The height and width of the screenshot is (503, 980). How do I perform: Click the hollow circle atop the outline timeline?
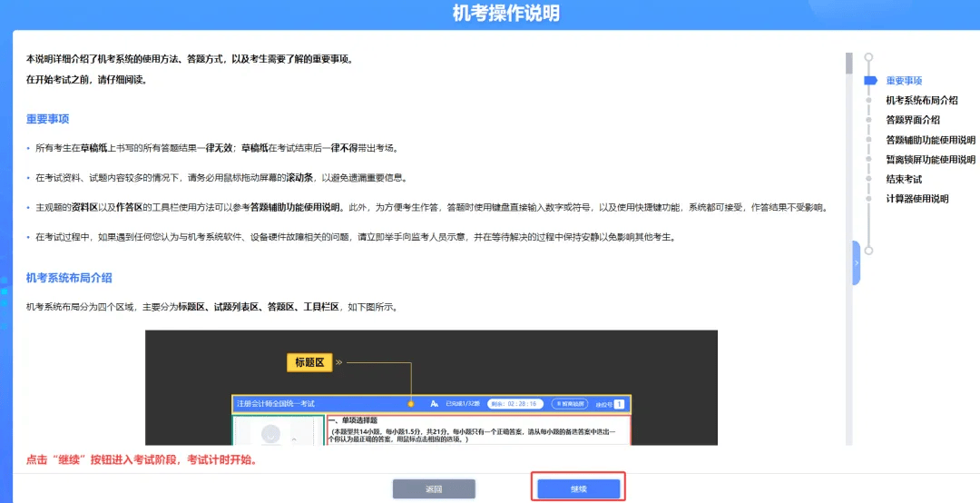[x=868, y=57]
